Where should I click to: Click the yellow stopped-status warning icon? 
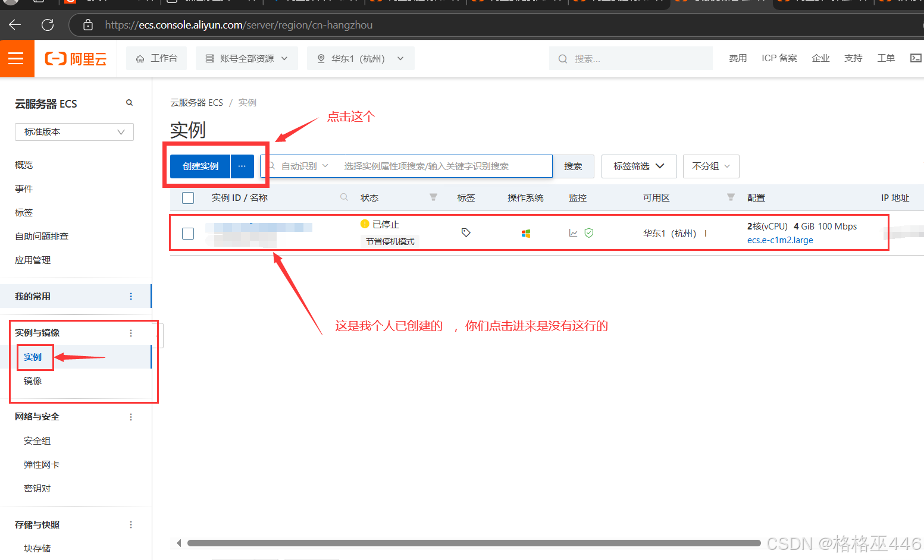point(365,224)
